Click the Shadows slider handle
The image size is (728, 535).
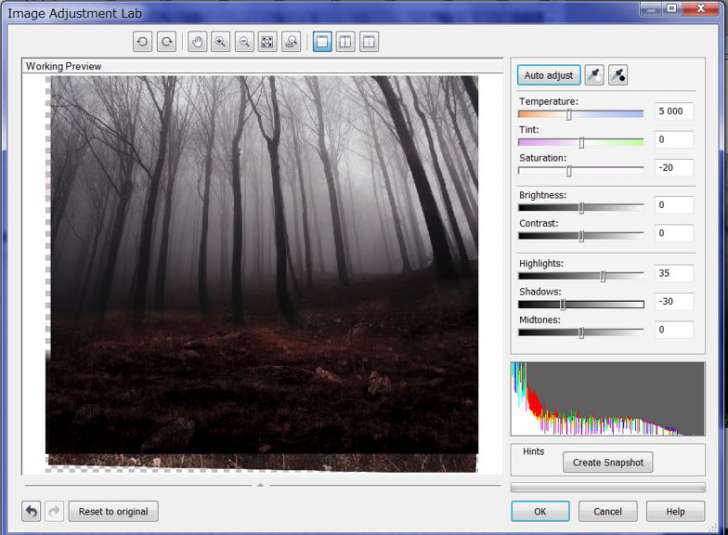[563, 305]
